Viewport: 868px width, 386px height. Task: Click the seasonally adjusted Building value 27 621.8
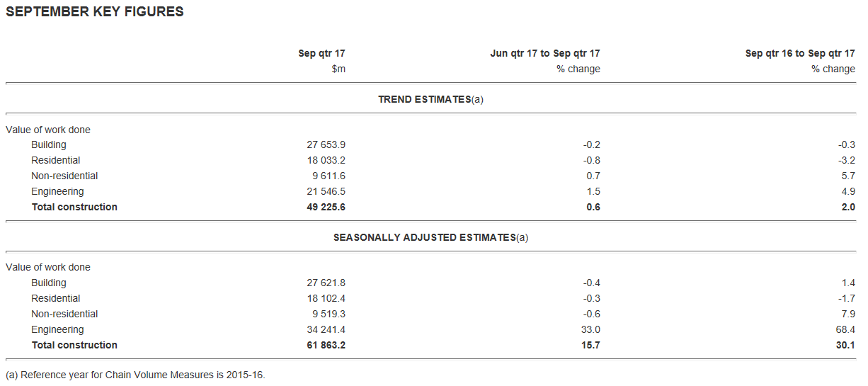pos(326,283)
